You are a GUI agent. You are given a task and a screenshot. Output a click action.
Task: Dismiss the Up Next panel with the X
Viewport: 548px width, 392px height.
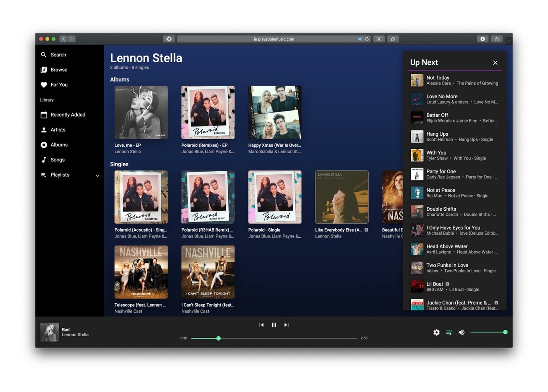pos(495,63)
